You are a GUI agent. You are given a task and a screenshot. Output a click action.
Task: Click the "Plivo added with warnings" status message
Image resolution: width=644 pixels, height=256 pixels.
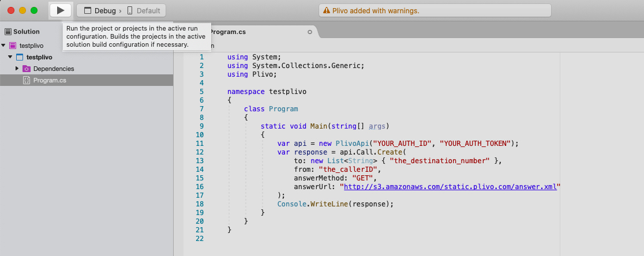tap(375, 10)
